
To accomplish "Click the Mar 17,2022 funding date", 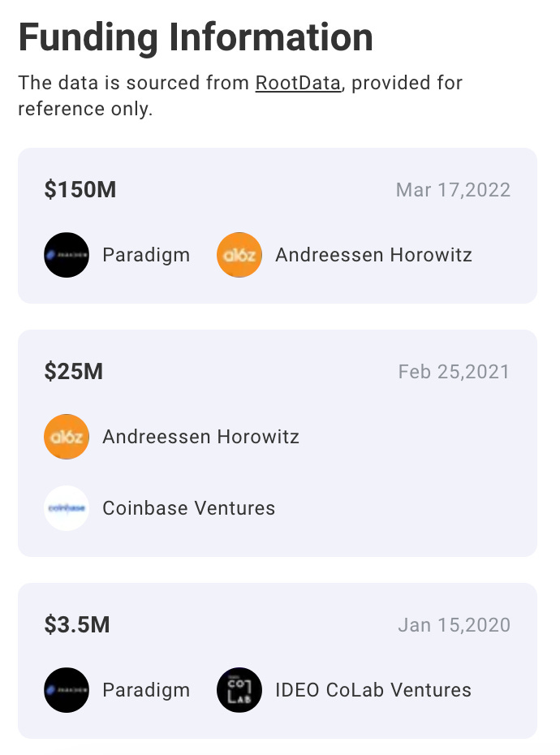I will coord(453,190).
